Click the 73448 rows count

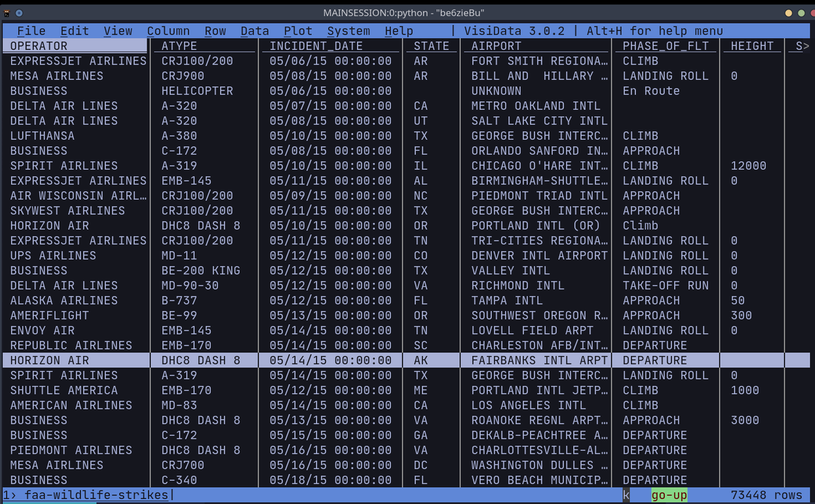pyautogui.click(x=766, y=494)
